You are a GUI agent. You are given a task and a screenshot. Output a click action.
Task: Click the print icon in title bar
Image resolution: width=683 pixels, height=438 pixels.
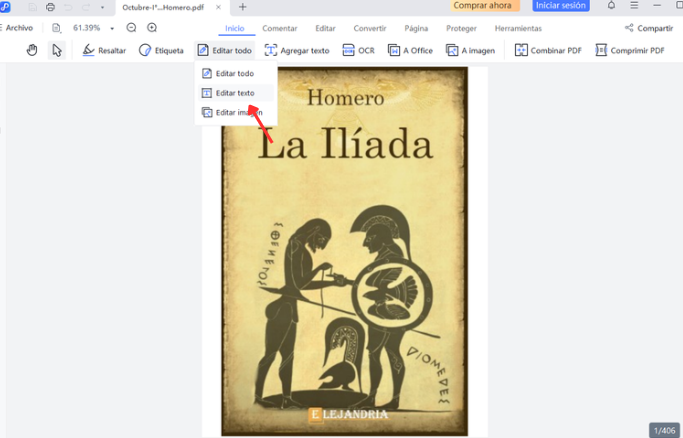coord(51,7)
